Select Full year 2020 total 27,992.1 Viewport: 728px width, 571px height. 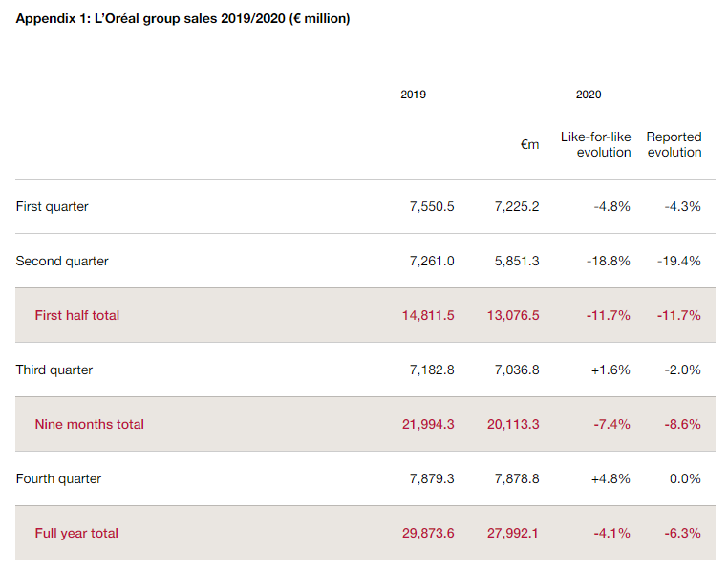tap(513, 533)
